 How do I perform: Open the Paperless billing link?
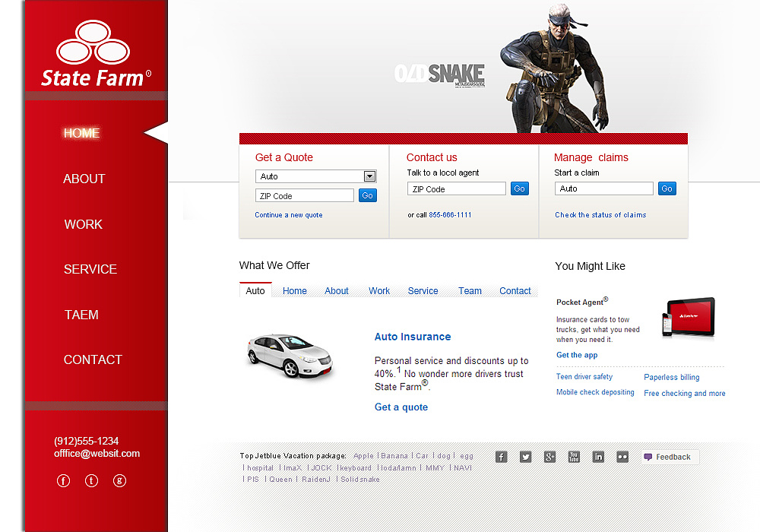click(672, 377)
